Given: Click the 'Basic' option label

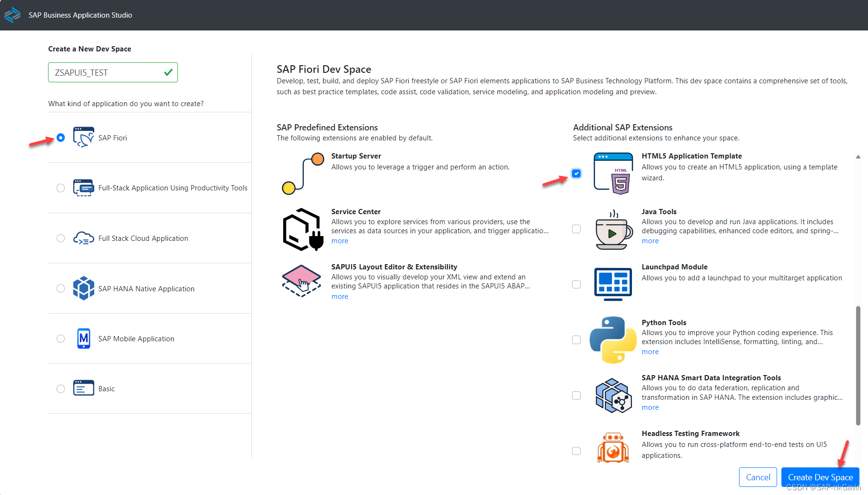Looking at the screenshot, I should click(x=107, y=389).
